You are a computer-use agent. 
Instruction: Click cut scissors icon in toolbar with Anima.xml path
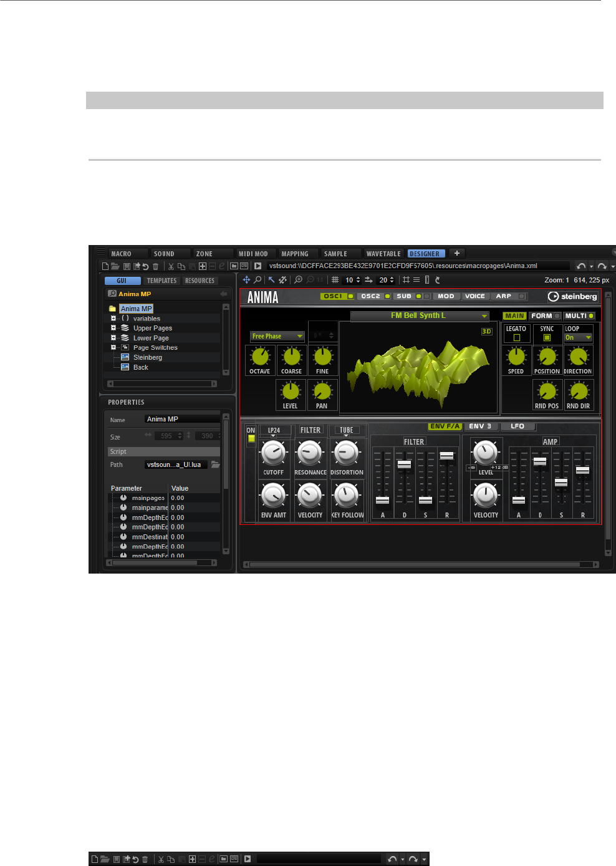coord(171,266)
